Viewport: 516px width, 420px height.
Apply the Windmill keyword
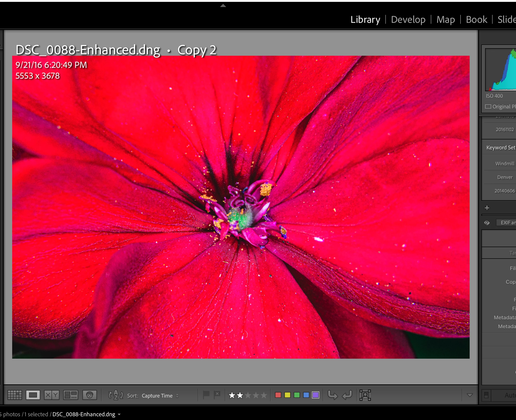(505, 164)
